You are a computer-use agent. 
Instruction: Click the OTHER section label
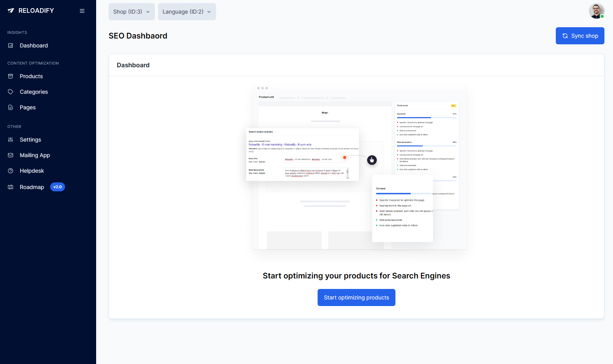(14, 126)
